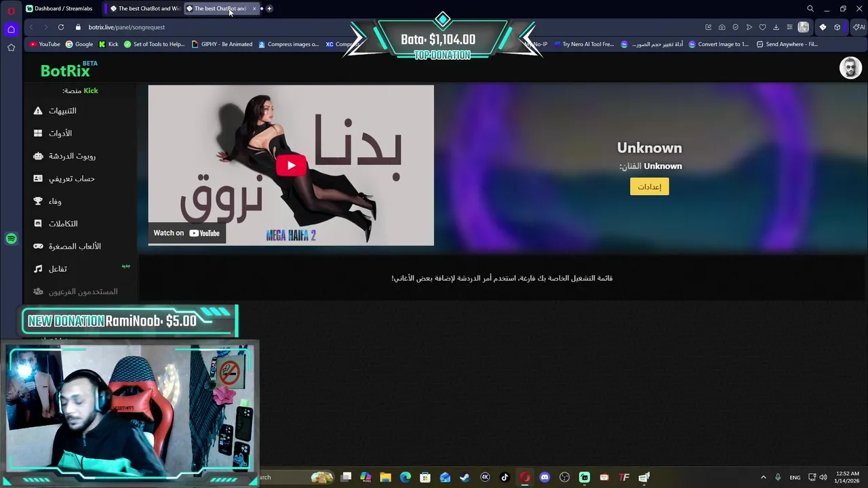Click the tab search magnifier icon
Viewport: 868px width, 488px height.
point(810,9)
